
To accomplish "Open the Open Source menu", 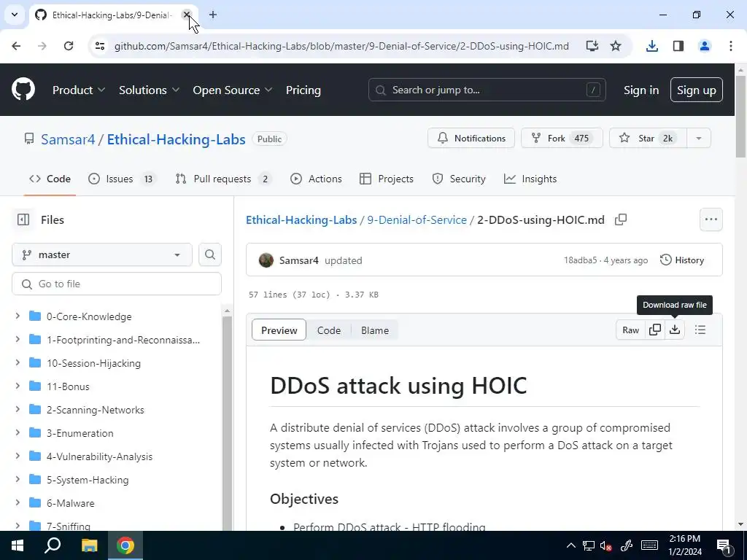I will point(233,90).
